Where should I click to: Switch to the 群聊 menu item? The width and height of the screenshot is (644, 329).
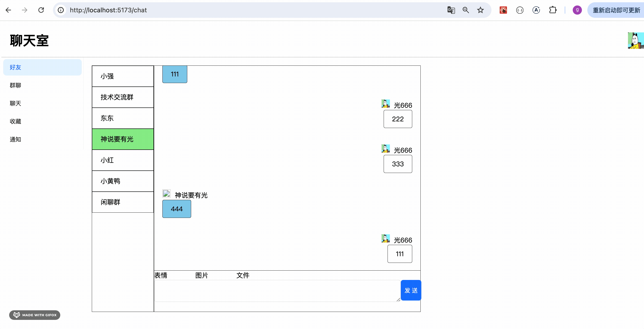click(16, 85)
